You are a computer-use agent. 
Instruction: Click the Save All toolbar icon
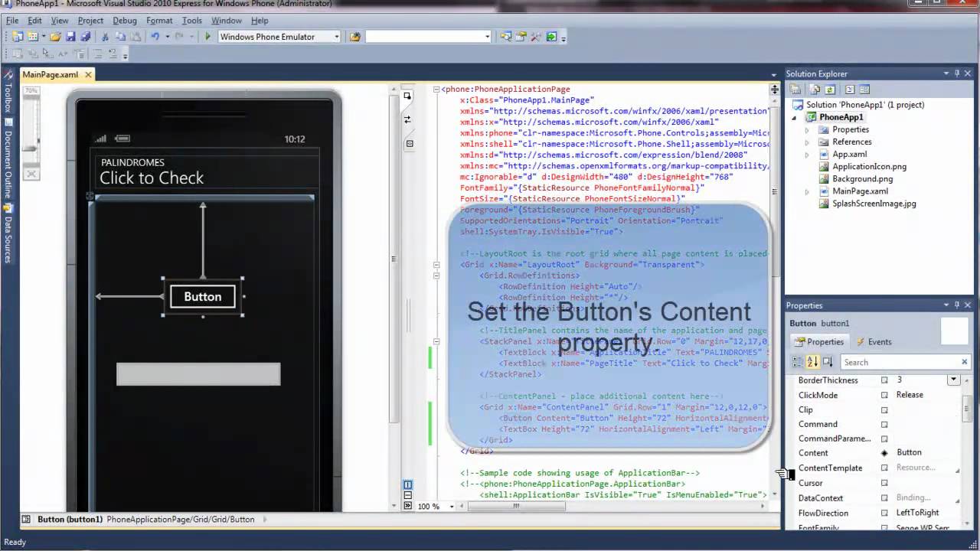coord(85,37)
